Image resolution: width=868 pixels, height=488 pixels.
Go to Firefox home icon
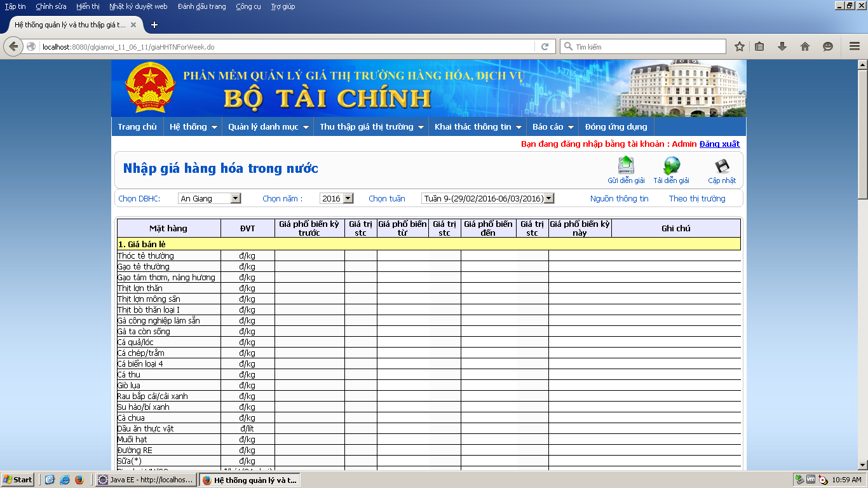pos(805,46)
